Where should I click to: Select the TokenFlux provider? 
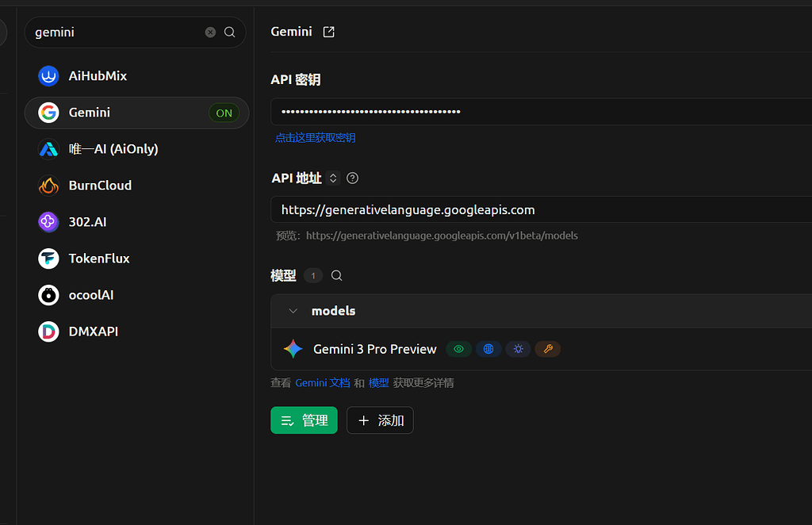point(136,259)
